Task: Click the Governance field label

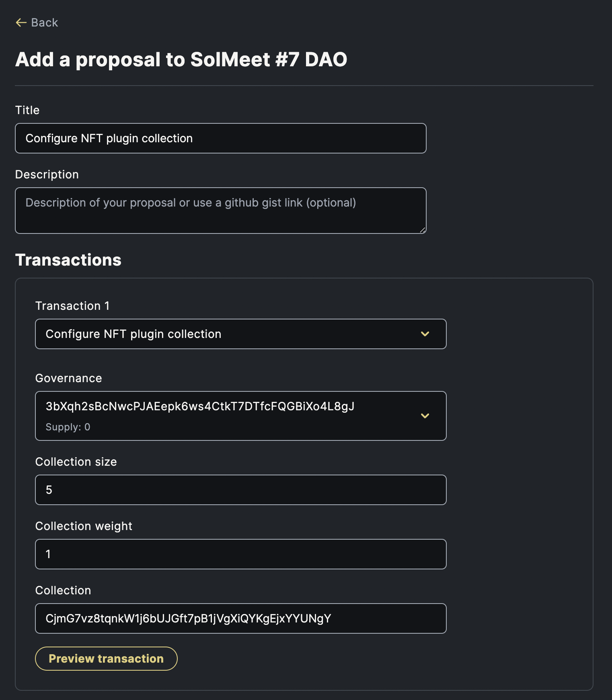Action: tap(69, 378)
